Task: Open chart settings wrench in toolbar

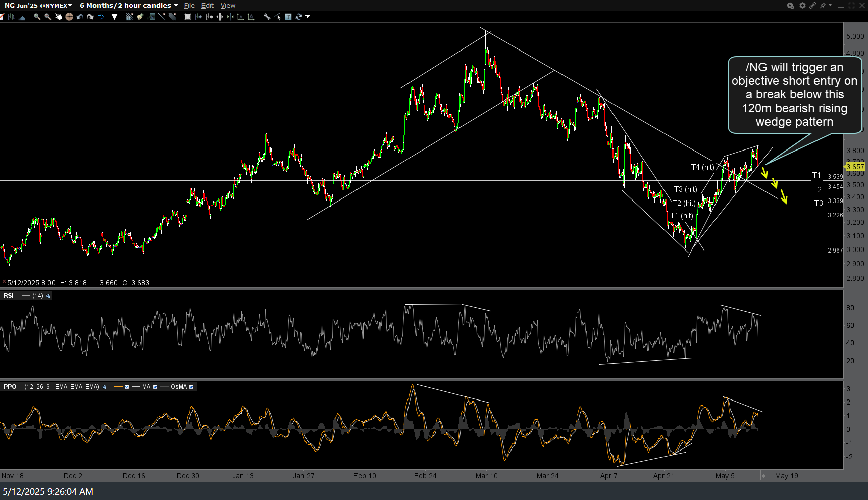Action: (267, 17)
